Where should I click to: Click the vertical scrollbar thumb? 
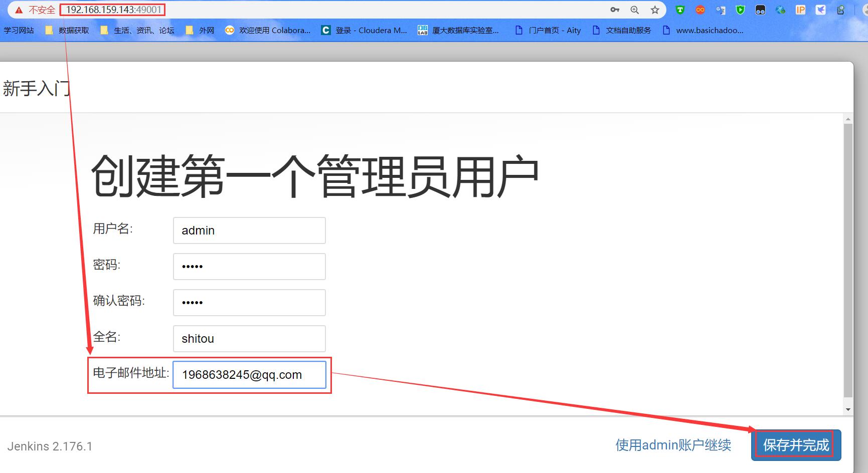tap(848, 260)
